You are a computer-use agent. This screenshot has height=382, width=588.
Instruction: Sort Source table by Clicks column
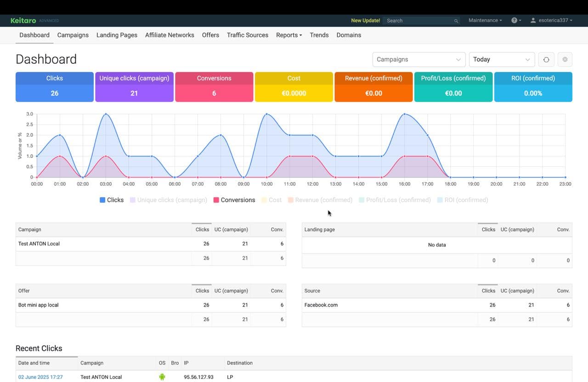(x=488, y=291)
